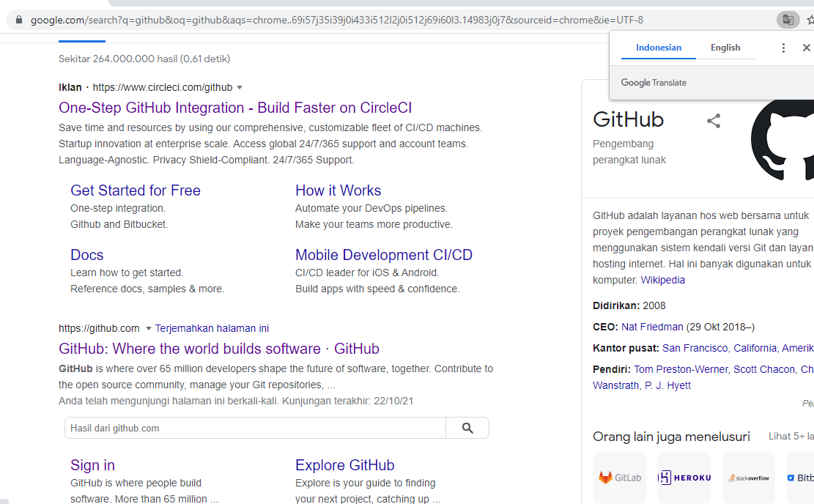
Task: Click the Pengembang perangkat lunak subtitle
Action: pos(629,152)
